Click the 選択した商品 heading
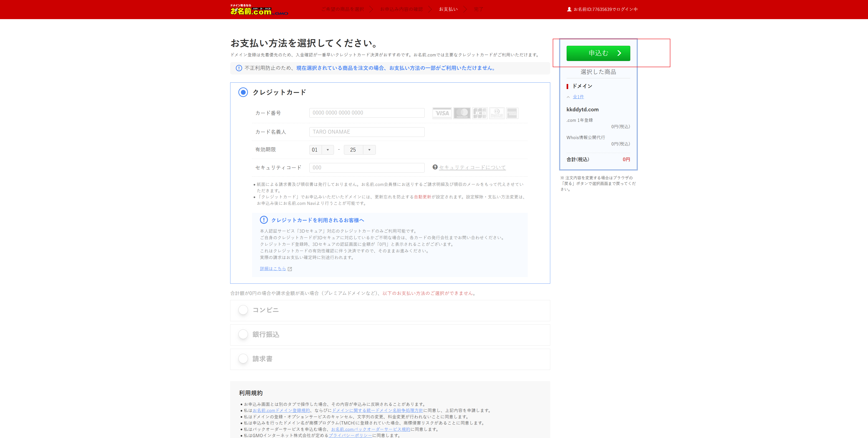Screen dimensions: 868x438 598,72
